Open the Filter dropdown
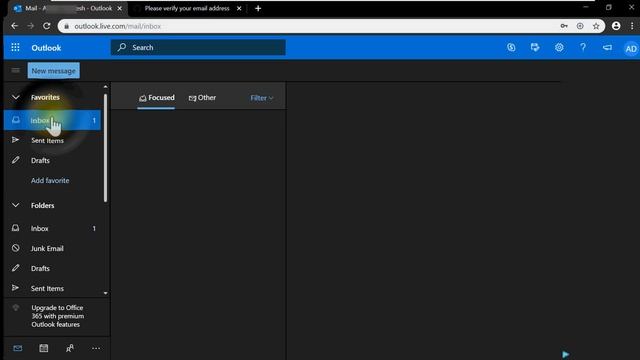Viewport: 640px width, 360px height. tap(262, 98)
